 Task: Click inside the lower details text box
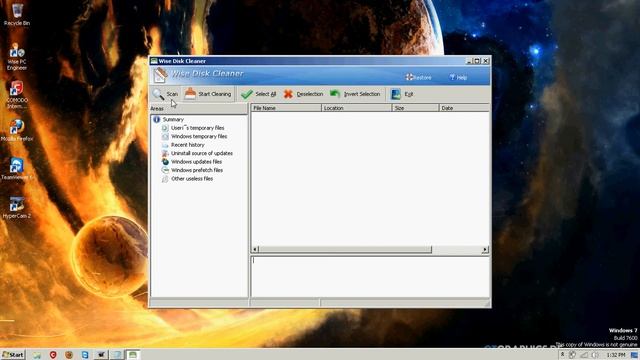point(370,277)
